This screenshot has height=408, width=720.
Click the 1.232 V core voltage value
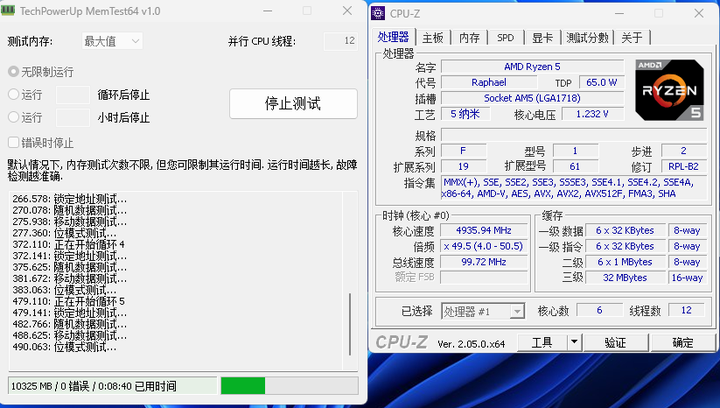[x=592, y=114]
